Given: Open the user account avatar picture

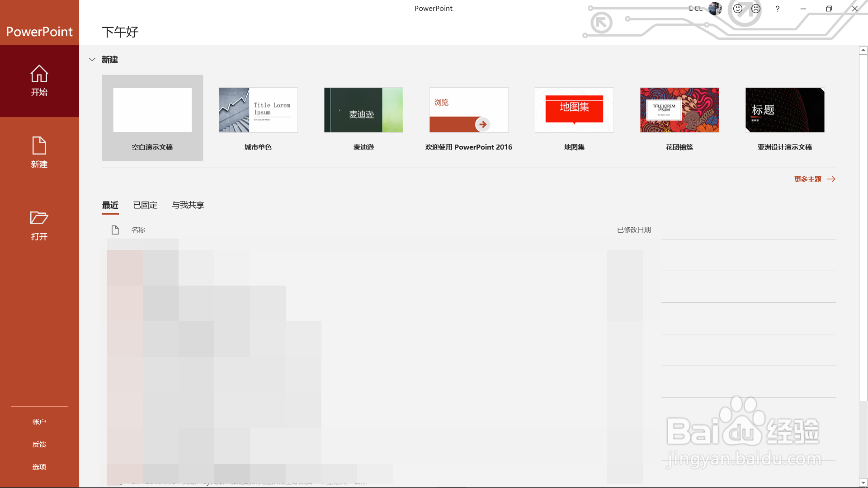Looking at the screenshot, I should 715,9.
